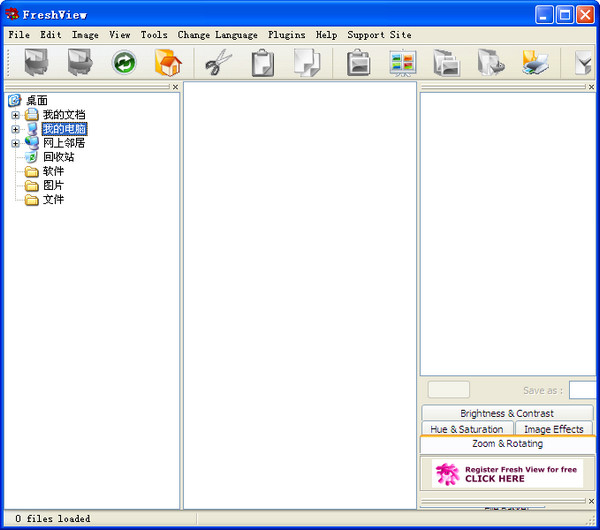Click the 软件 folder icon
Image resolution: width=600 pixels, height=530 pixels.
tap(32, 171)
